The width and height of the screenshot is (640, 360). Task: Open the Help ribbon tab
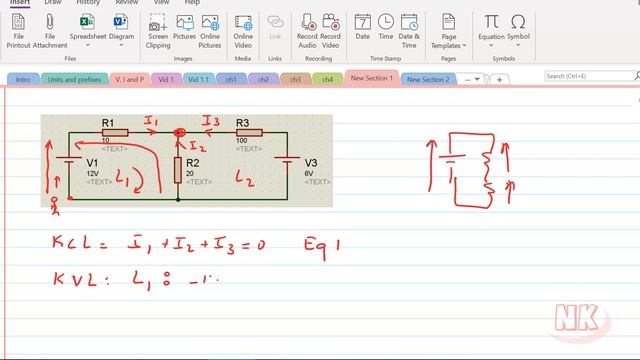192,2
